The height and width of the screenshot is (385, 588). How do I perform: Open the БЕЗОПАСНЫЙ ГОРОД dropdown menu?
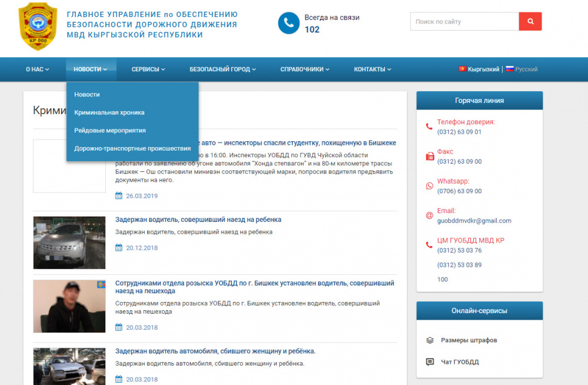click(222, 69)
